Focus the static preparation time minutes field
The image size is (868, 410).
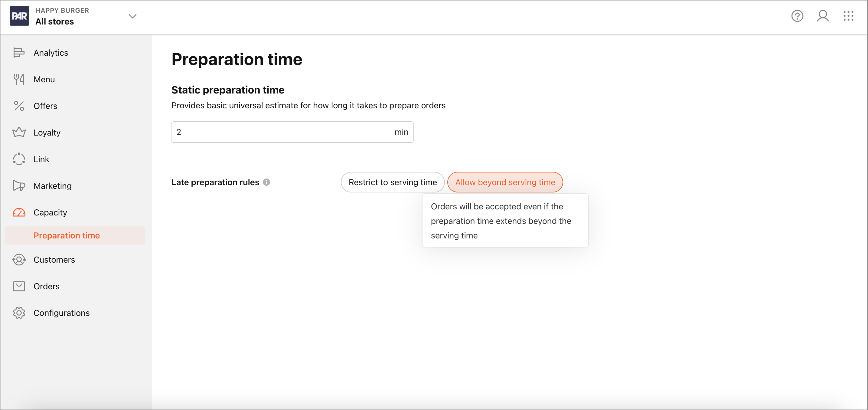[292, 132]
